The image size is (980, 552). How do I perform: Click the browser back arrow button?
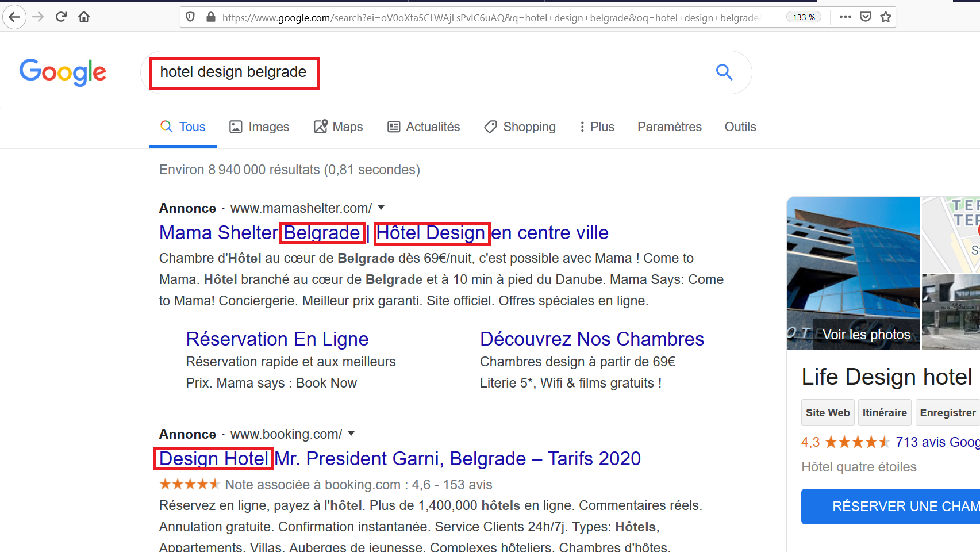pyautogui.click(x=14, y=17)
